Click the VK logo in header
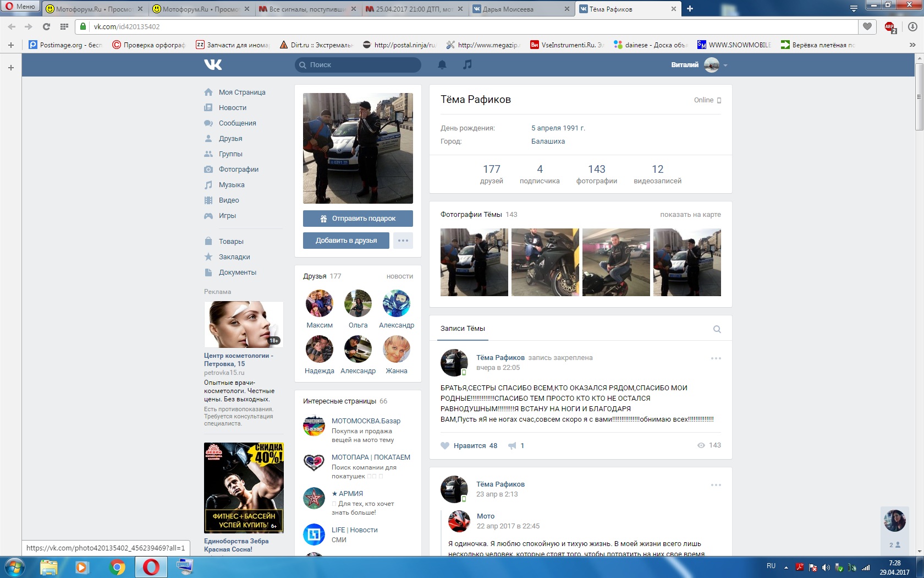924x578 pixels. click(x=213, y=65)
